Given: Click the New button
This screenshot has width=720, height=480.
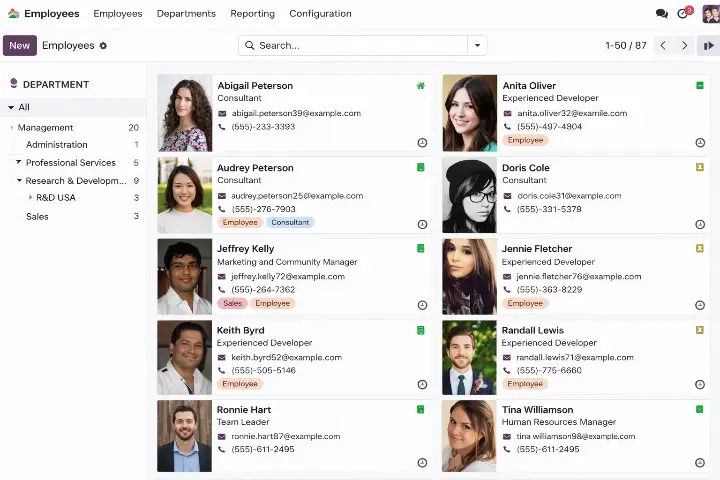Looking at the screenshot, I should click(20, 45).
